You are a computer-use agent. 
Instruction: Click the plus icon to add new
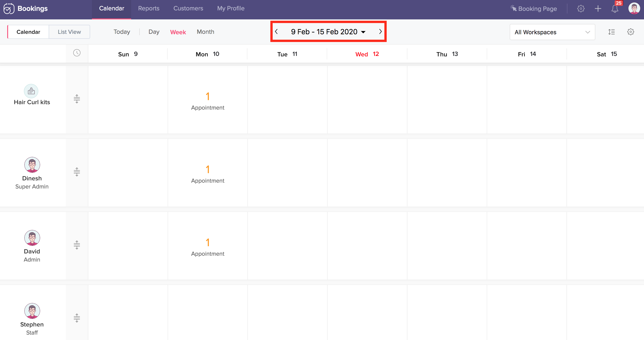[598, 9]
